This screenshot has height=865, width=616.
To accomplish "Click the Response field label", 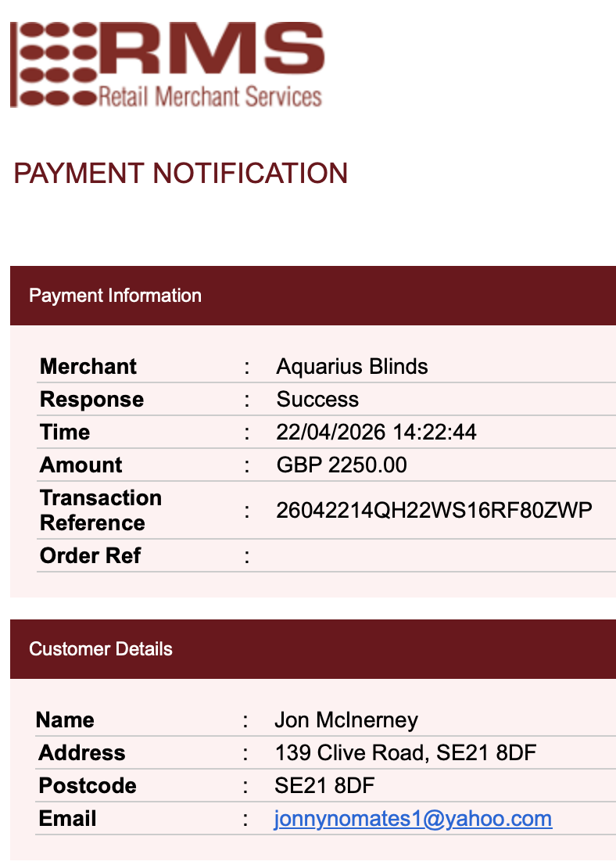I will [91, 400].
